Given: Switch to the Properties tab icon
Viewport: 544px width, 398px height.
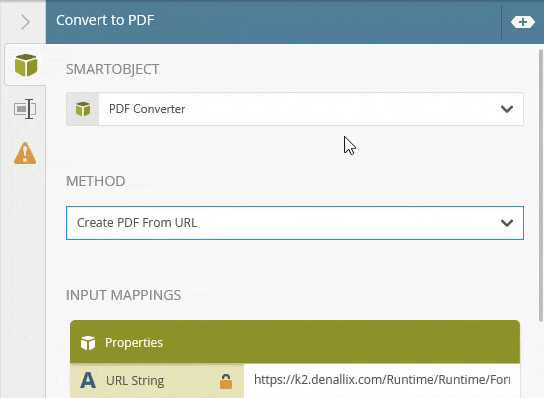Looking at the screenshot, I should click(25, 109).
